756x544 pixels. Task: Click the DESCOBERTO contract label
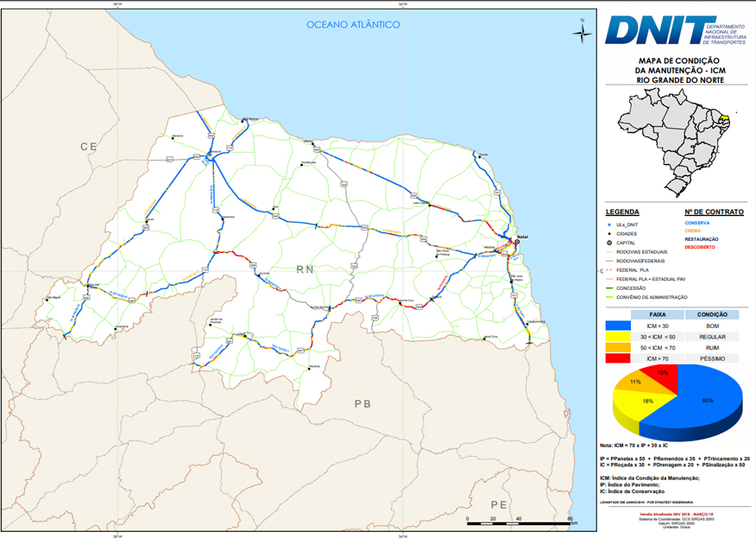click(x=700, y=247)
